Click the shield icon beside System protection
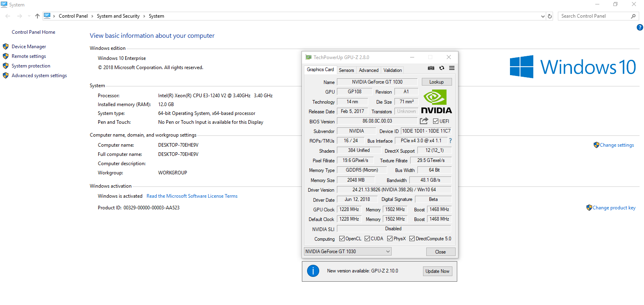 6,66
